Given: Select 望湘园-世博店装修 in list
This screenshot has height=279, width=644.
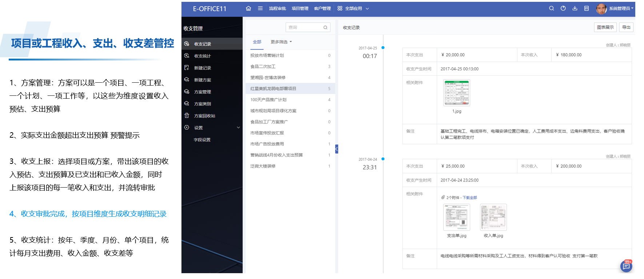Looking at the screenshot, I should pos(290,78).
